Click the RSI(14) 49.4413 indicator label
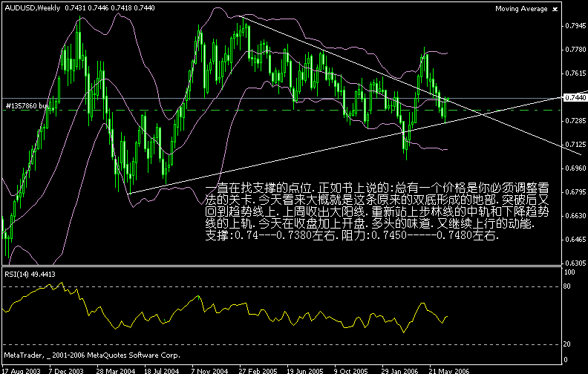The image size is (588, 374). (x=30, y=275)
